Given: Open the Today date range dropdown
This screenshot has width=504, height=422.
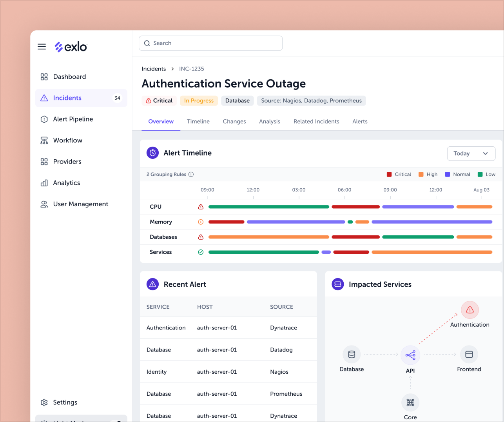Looking at the screenshot, I should tap(471, 154).
